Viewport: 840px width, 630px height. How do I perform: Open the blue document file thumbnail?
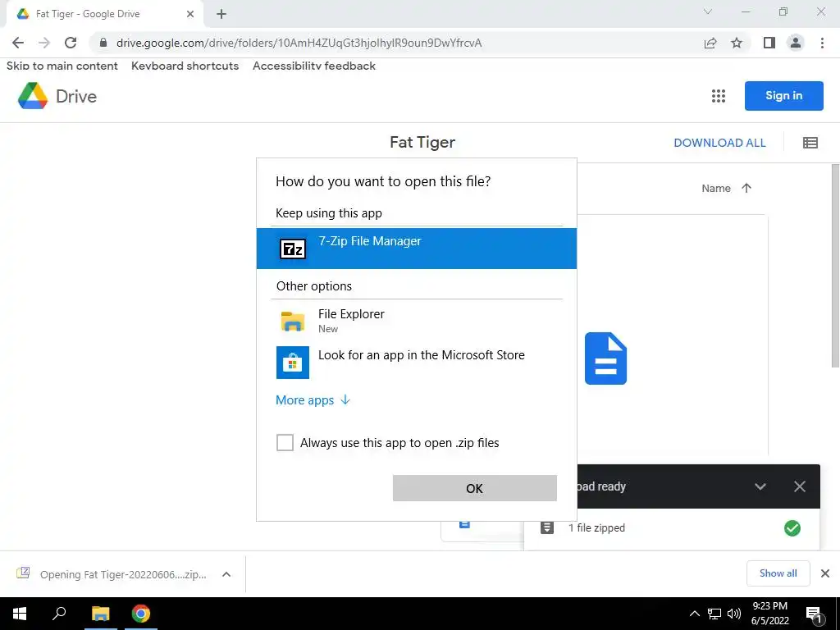point(605,358)
